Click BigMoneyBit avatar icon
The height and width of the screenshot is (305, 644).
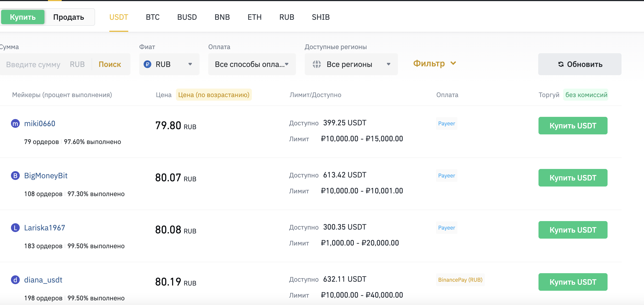(15, 176)
